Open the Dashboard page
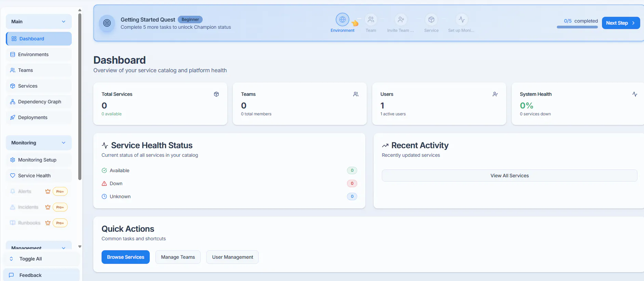This screenshot has width=644, height=281. [x=39, y=39]
